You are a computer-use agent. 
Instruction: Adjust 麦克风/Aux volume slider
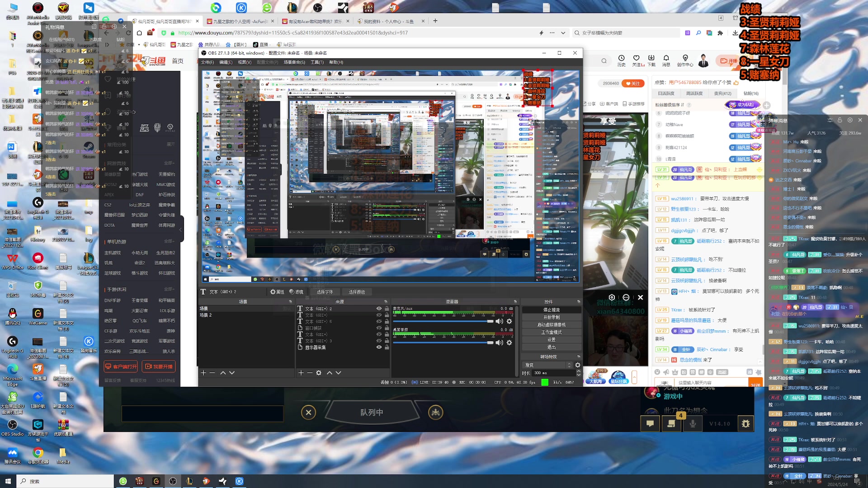pyautogui.click(x=443, y=321)
